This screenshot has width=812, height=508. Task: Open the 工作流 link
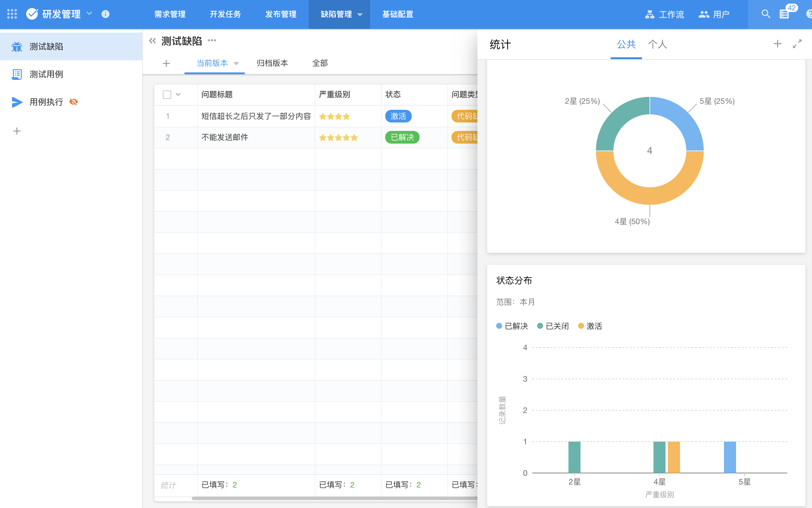point(671,14)
